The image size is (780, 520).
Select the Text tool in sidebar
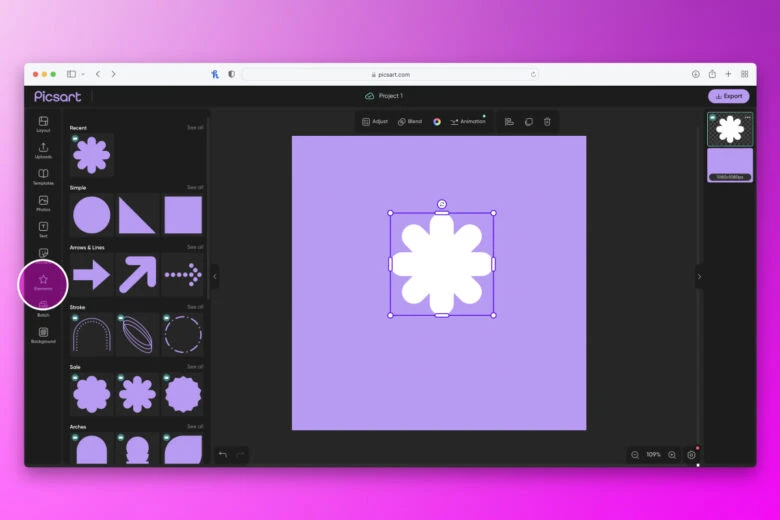[x=43, y=229]
